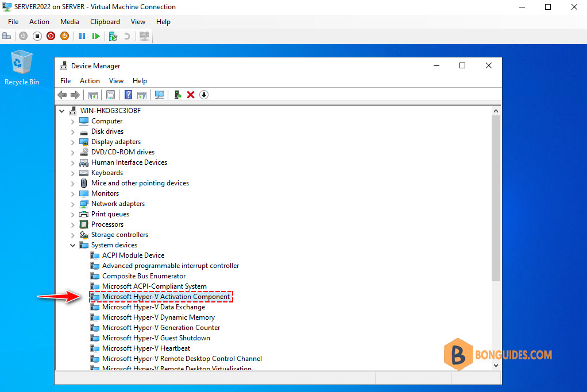
Task: Click the Update device driver toolbar icon
Action: 178,95
